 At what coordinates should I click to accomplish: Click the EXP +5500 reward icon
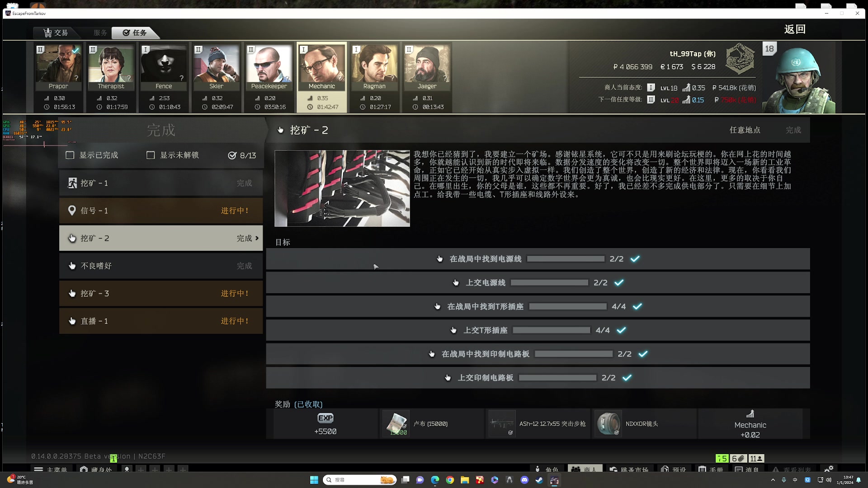pyautogui.click(x=325, y=418)
